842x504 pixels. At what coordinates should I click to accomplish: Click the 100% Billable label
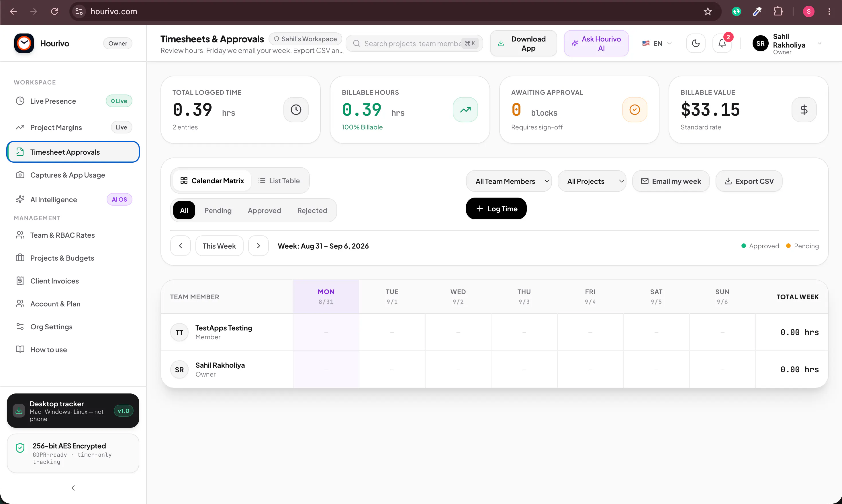362,127
